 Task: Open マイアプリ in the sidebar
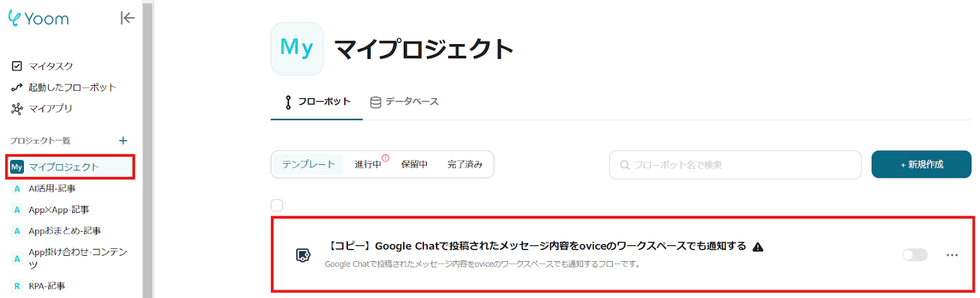coord(50,109)
